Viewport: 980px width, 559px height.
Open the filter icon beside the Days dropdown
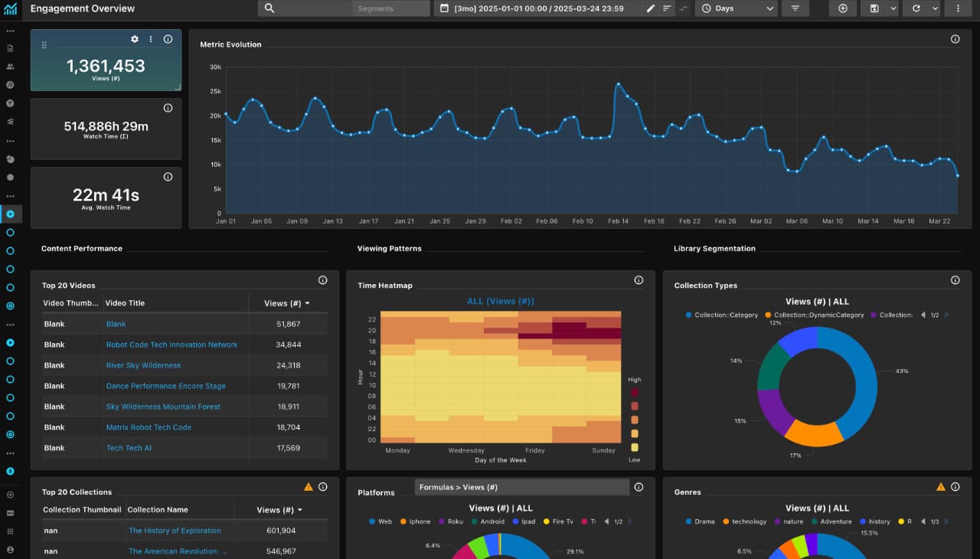[x=795, y=8]
